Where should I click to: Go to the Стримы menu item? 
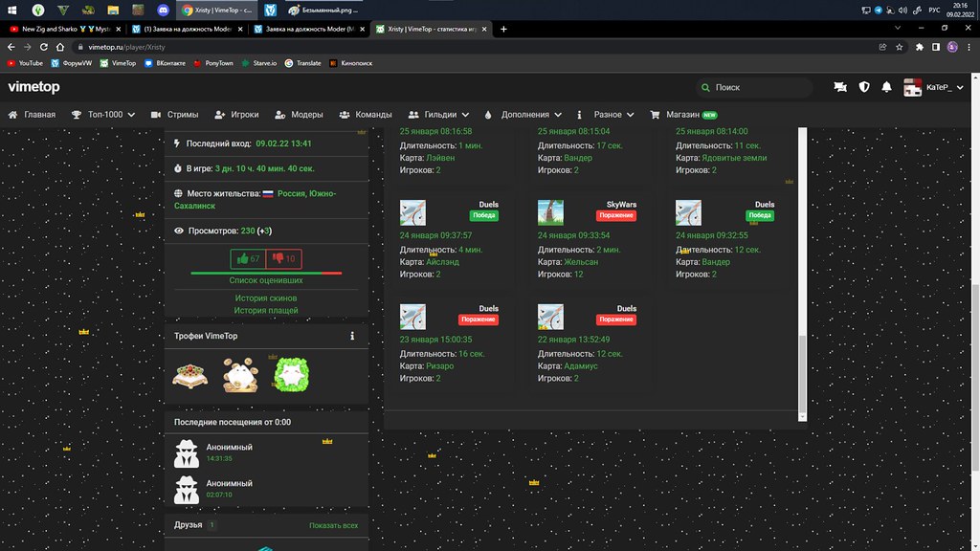pos(175,115)
